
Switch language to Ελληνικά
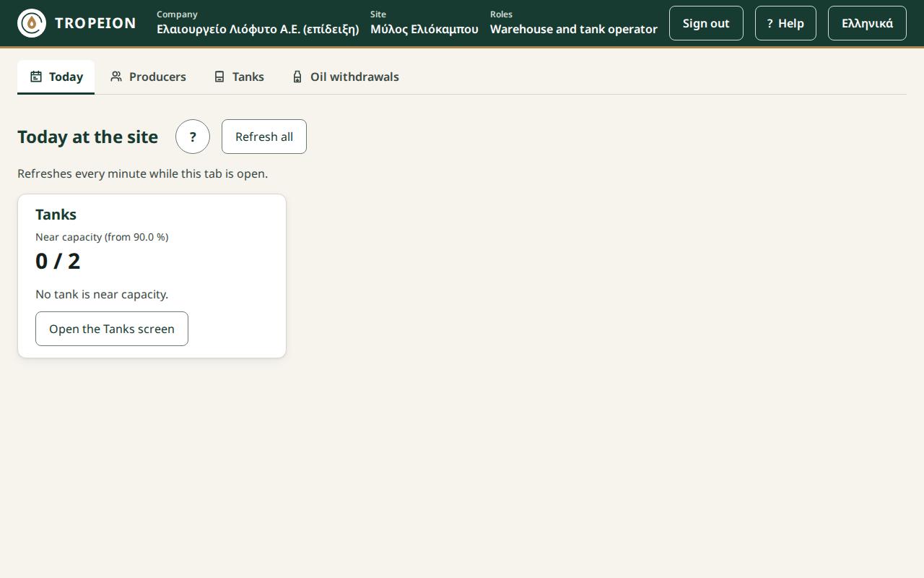[x=867, y=23]
